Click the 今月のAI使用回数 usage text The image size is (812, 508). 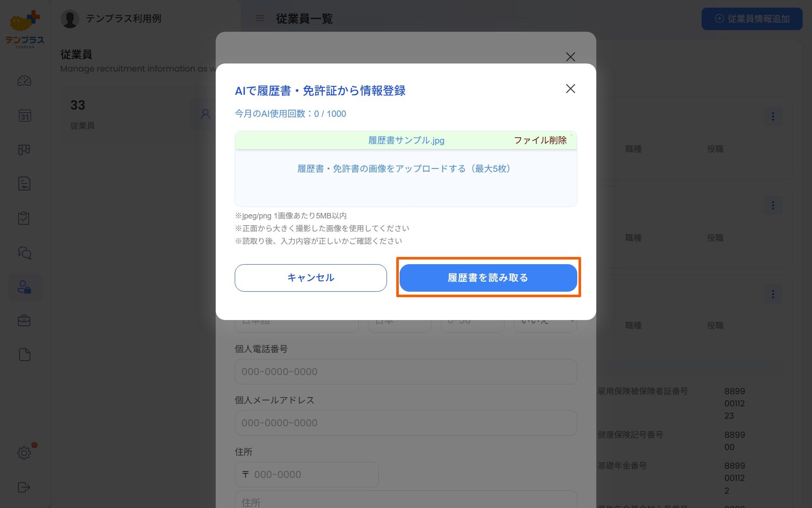click(x=291, y=113)
